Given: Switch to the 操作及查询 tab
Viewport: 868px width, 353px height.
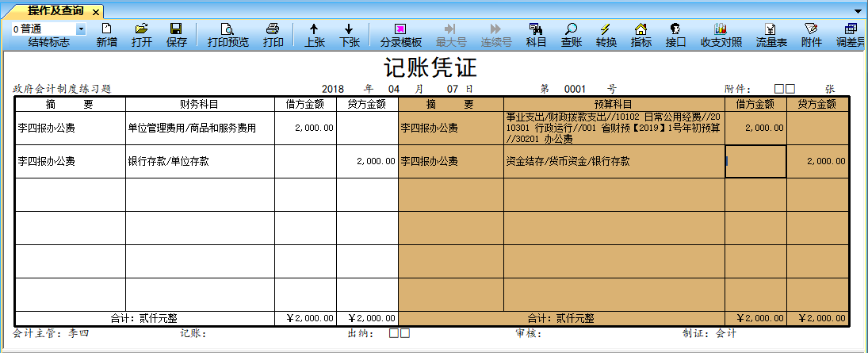Looking at the screenshot, I should point(55,11).
